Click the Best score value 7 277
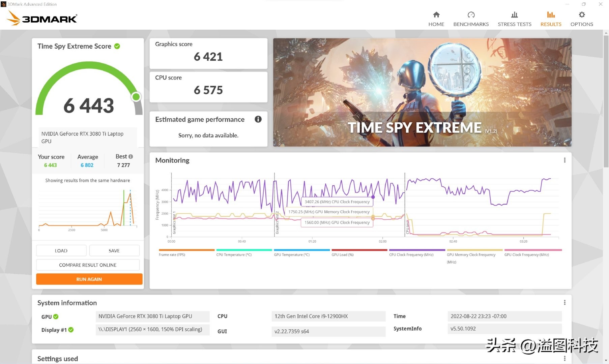Viewport: 609px width, 364px height. (x=123, y=165)
